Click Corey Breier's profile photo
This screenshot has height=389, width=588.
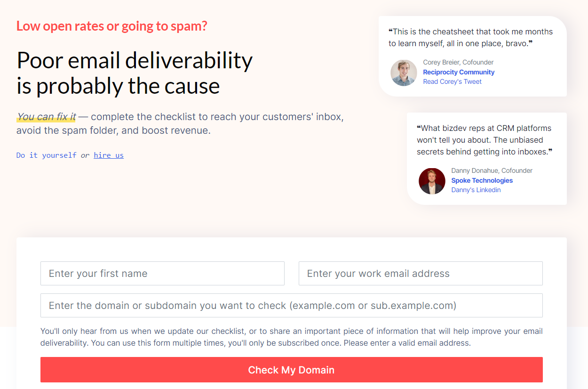pos(404,73)
